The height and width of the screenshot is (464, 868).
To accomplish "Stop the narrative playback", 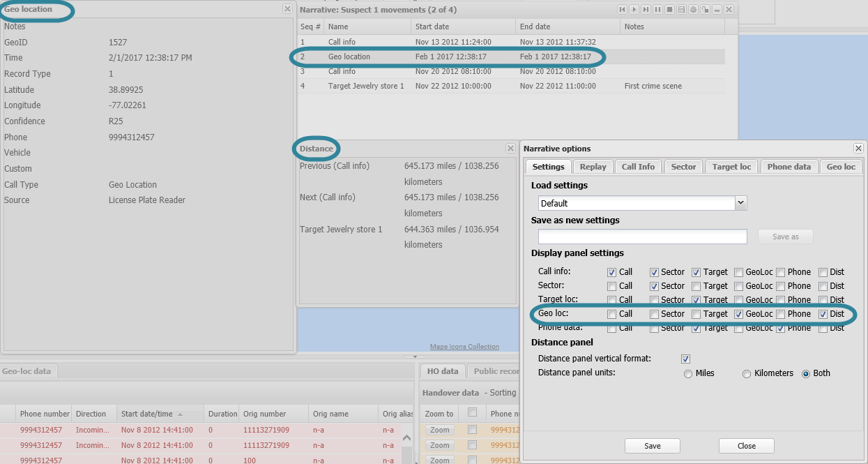I will [669, 10].
